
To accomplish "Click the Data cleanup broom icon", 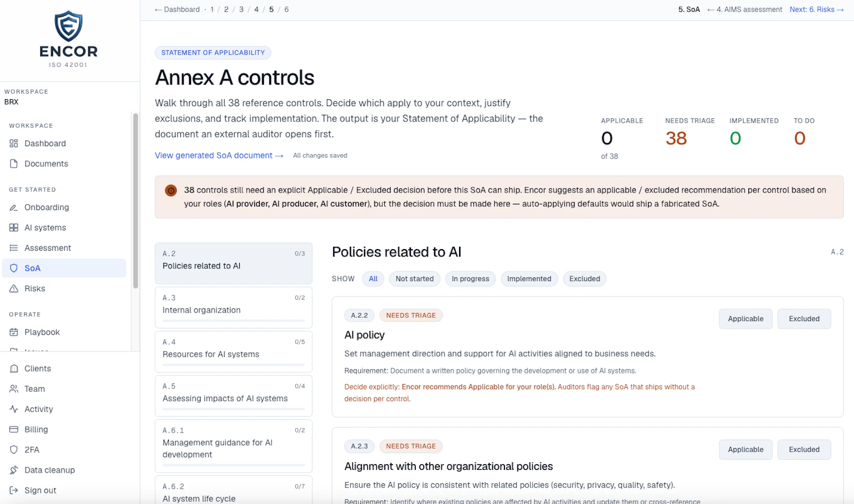I will [x=14, y=470].
